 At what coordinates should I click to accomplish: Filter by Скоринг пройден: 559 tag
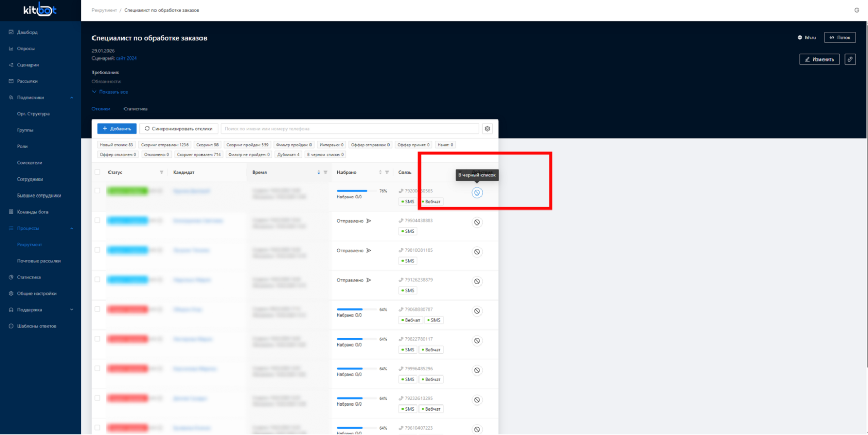[x=247, y=145]
